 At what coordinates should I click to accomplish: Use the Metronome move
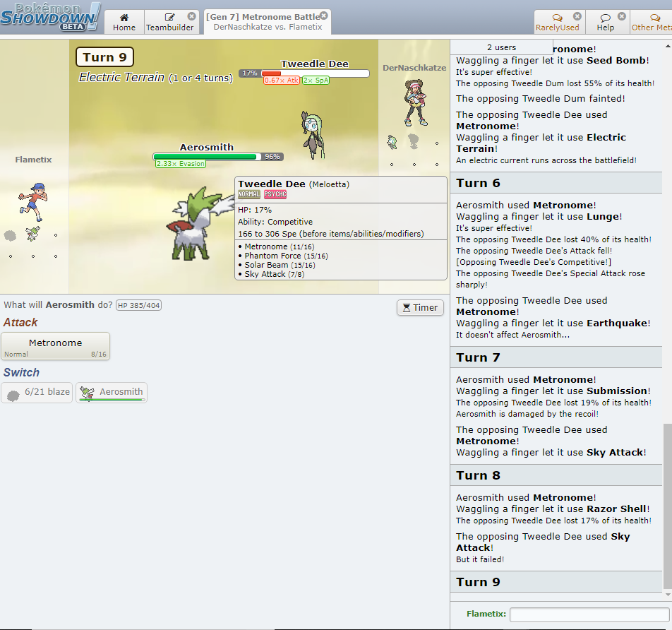pos(55,346)
